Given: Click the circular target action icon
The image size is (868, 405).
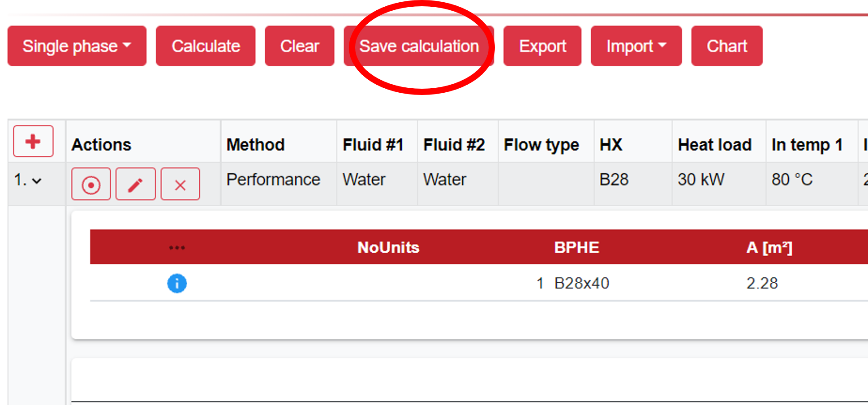Looking at the screenshot, I should pyautogui.click(x=91, y=184).
